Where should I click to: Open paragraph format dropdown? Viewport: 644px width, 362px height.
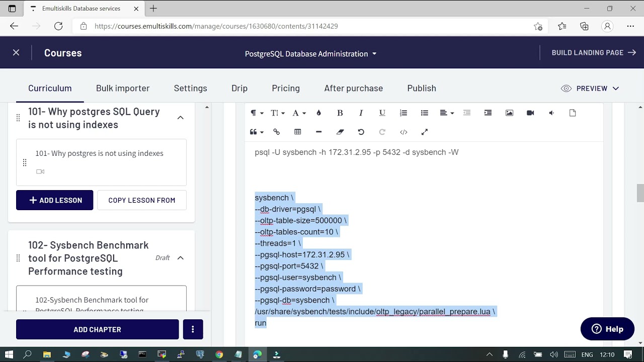257,113
